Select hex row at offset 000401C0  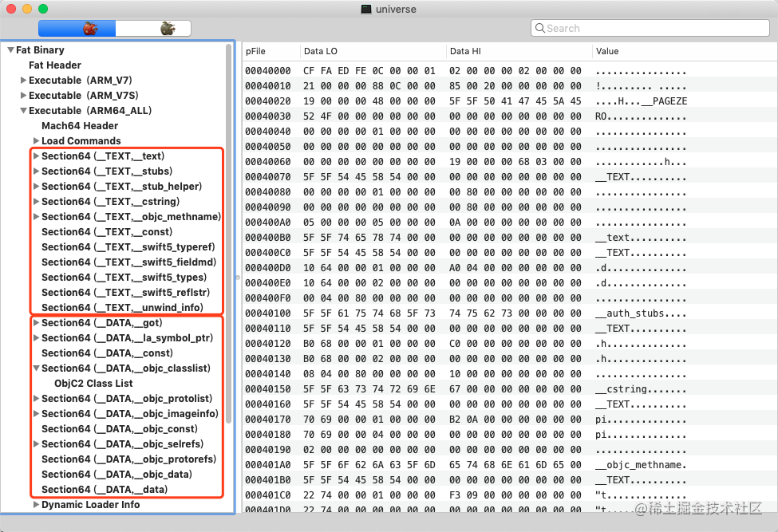pyautogui.click(x=510, y=495)
